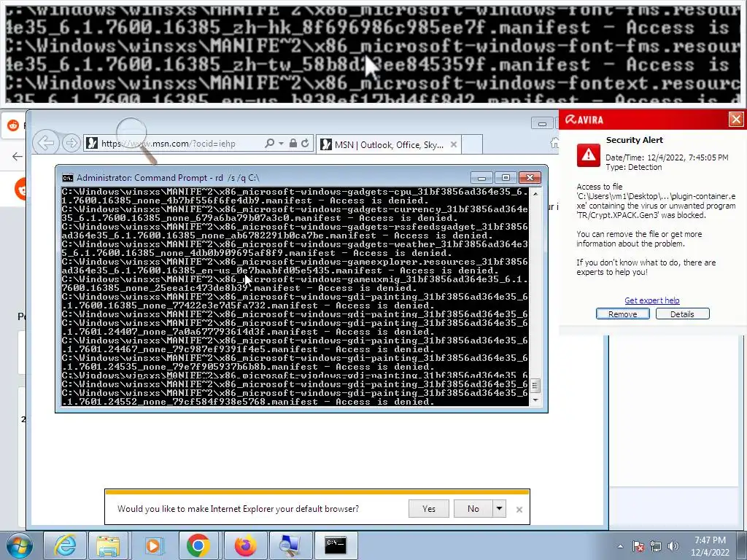
Task: Click No on default browser prompt
Action: pos(473,508)
